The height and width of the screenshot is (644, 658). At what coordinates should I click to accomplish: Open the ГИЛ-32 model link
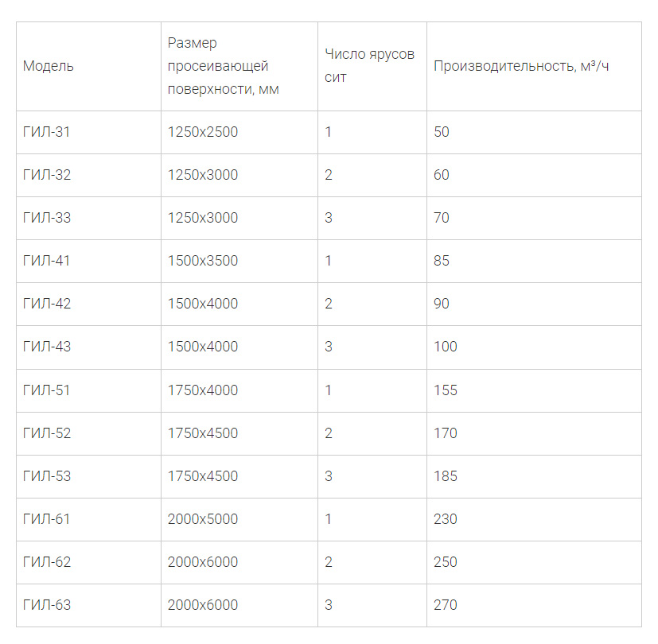(47, 175)
